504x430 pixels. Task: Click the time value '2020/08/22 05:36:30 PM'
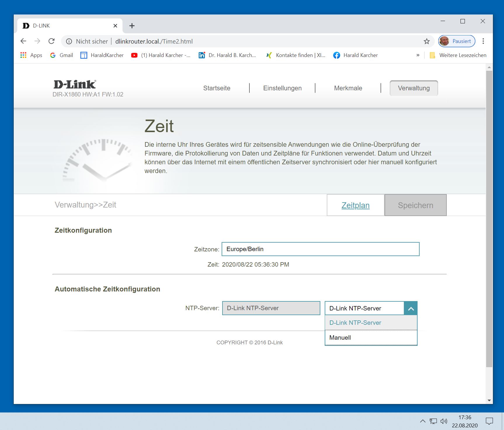click(256, 265)
